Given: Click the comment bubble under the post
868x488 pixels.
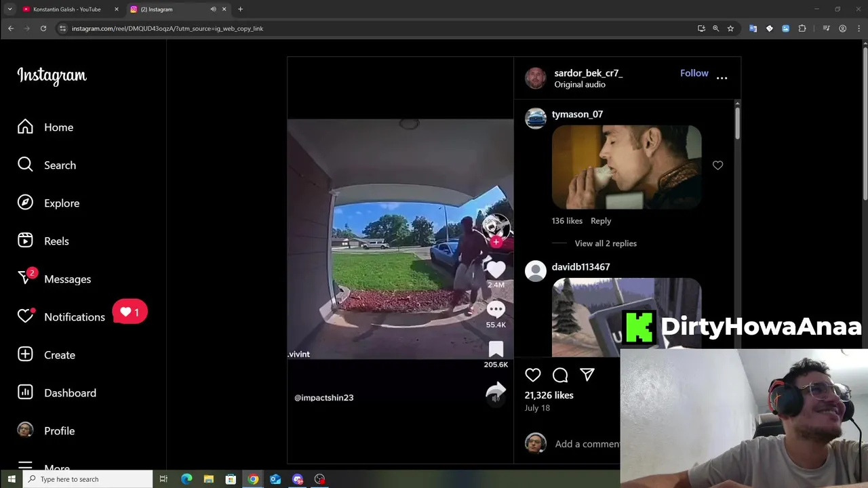Looking at the screenshot, I should (560, 375).
